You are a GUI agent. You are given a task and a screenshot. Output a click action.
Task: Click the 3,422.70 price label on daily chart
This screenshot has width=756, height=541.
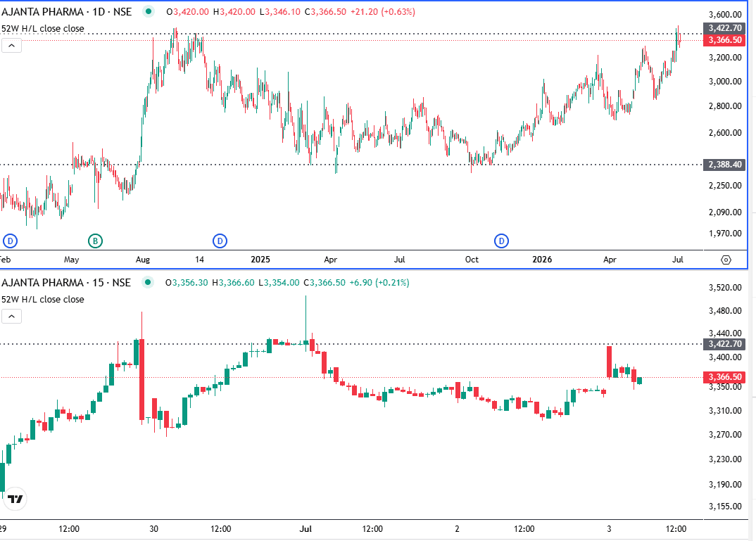pos(724,28)
